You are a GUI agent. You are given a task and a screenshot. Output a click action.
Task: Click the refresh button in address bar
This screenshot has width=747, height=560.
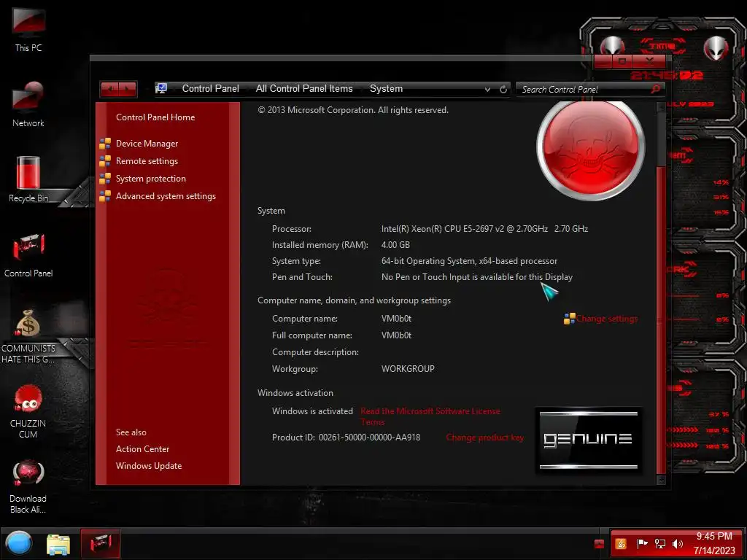pyautogui.click(x=503, y=89)
